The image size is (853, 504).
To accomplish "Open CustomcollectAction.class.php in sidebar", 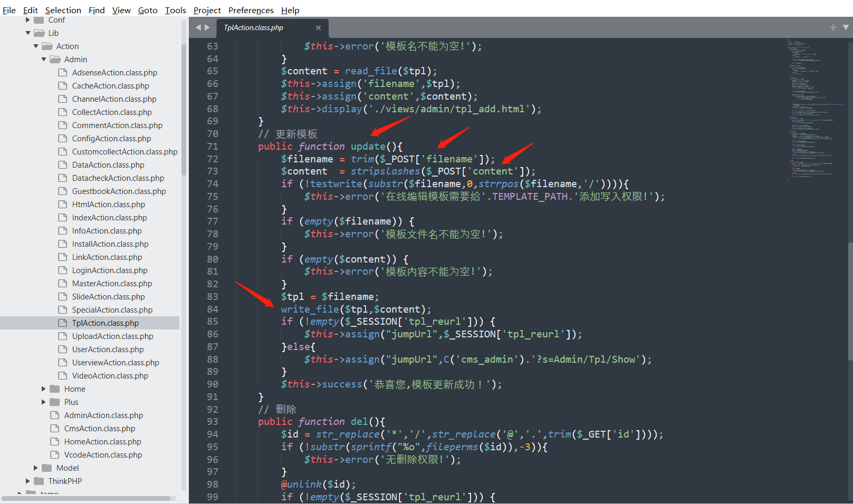I will [124, 152].
